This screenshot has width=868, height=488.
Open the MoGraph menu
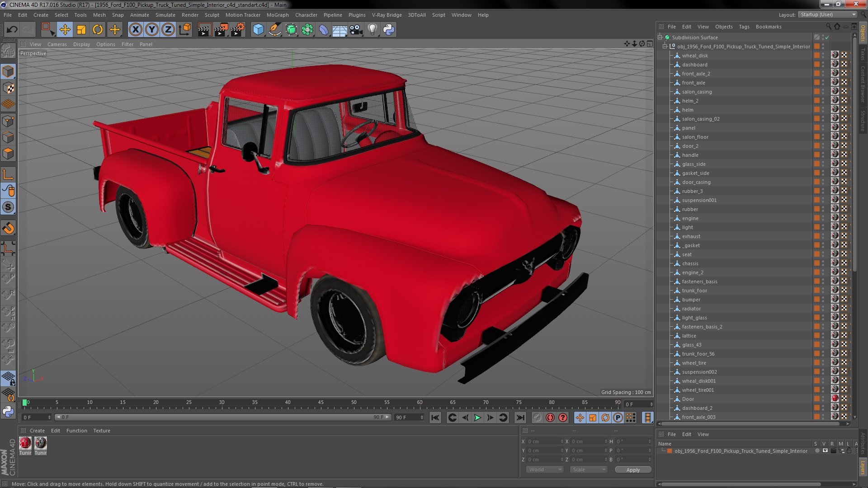point(277,15)
